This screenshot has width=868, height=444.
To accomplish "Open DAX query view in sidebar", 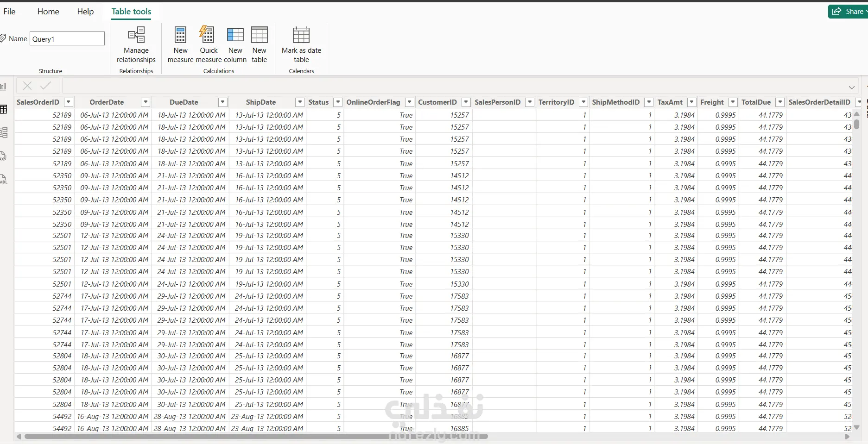I will [3, 156].
